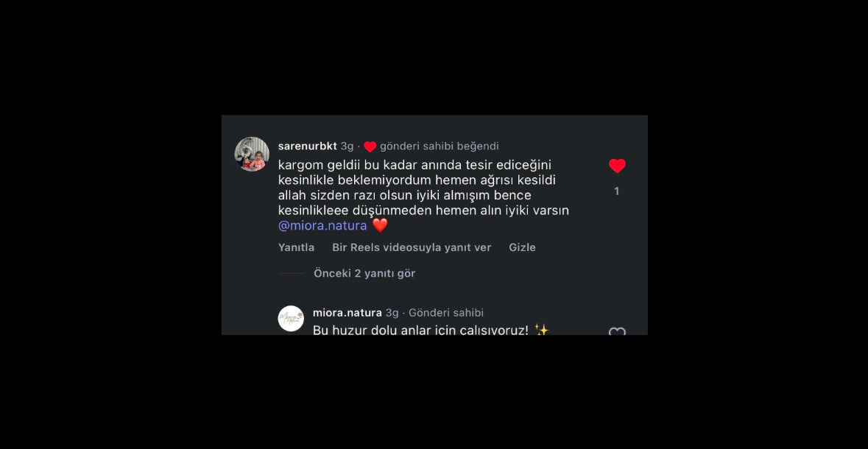Click the '3g' timestamp next to sarenurbkt
Screen dimensions: 868x449
click(347, 146)
